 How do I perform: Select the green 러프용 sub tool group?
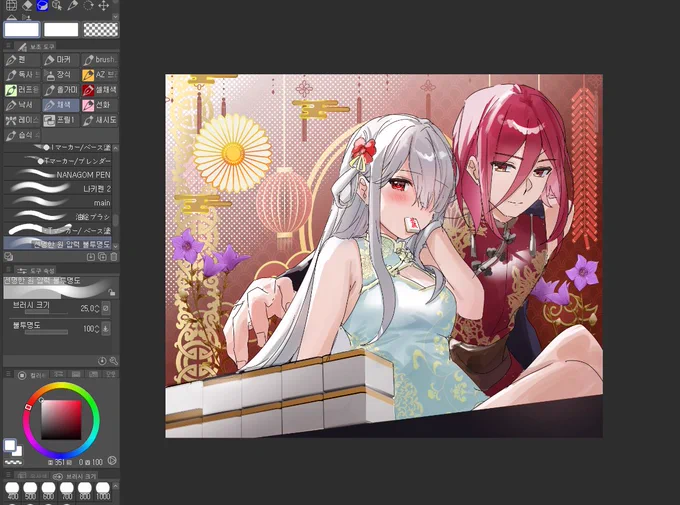pos(22,90)
